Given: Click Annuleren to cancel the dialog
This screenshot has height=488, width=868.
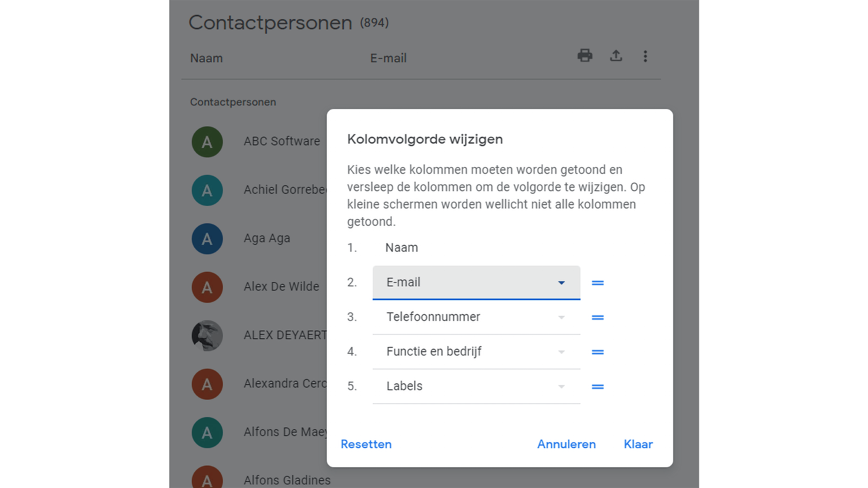Looking at the screenshot, I should [566, 444].
